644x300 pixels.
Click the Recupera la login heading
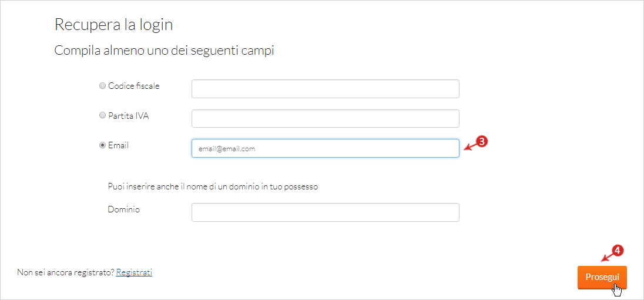(113, 25)
